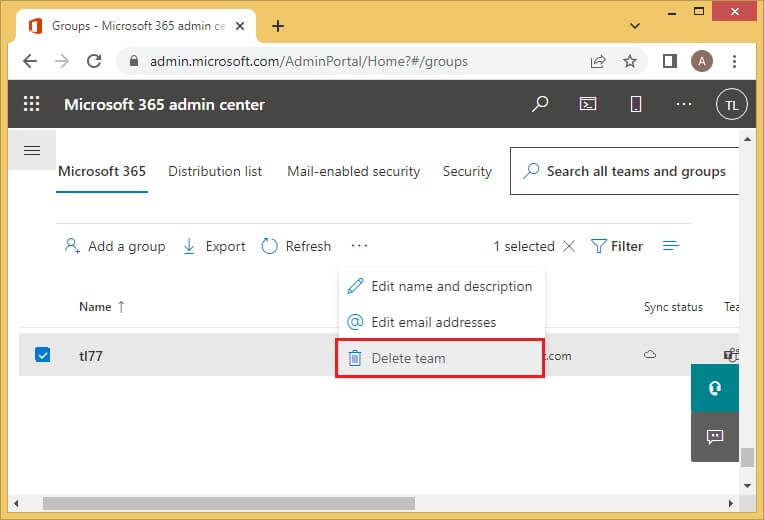Open the Filter button
The width and height of the screenshot is (764, 520).
pos(617,246)
